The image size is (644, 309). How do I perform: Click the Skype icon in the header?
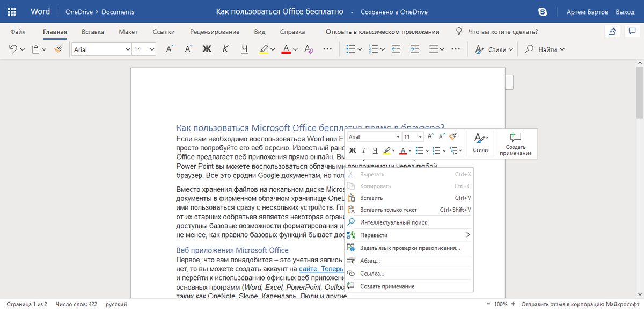click(543, 11)
